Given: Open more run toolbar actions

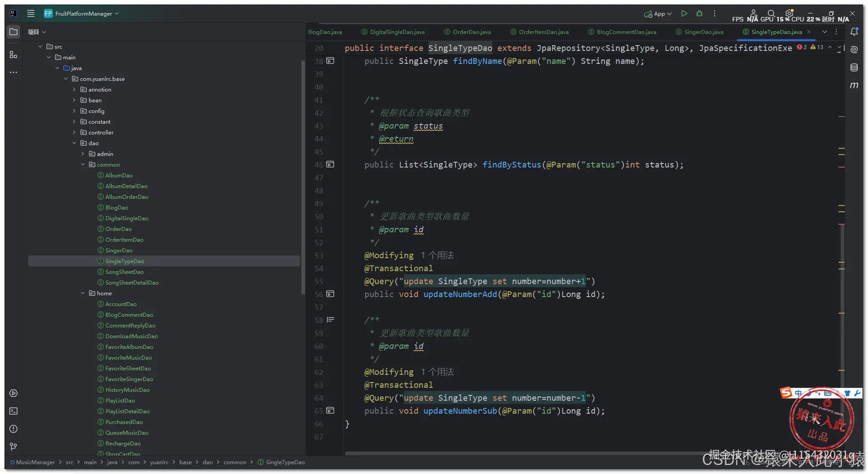Looking at the screenshot, I should tap(715, 13).
